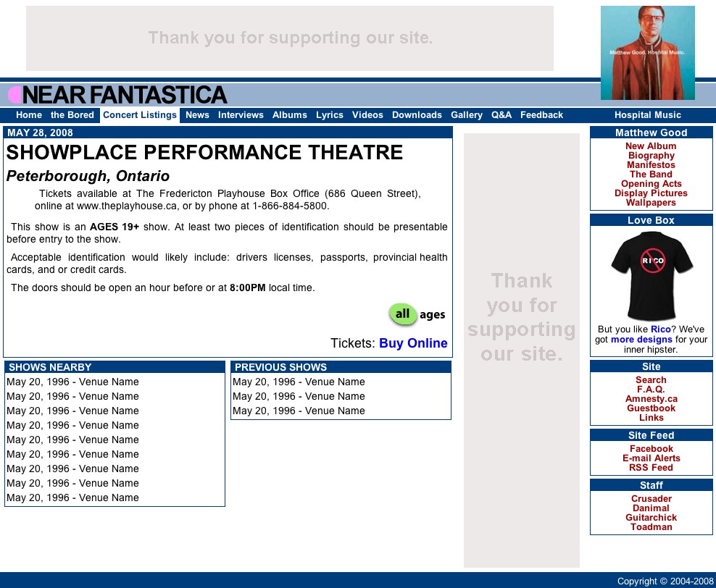
Task: Click the top banner ad placeholder
Action: tap(289, 38)
